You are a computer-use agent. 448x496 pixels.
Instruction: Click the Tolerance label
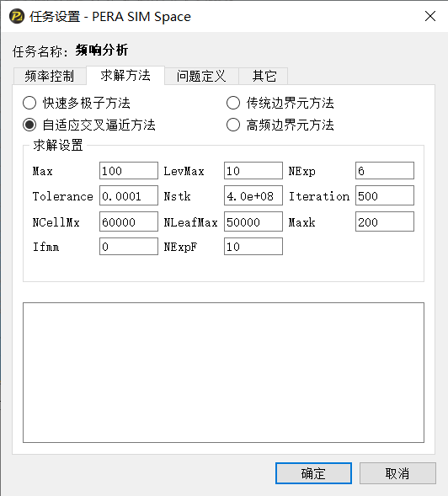[x=62, y=196]
